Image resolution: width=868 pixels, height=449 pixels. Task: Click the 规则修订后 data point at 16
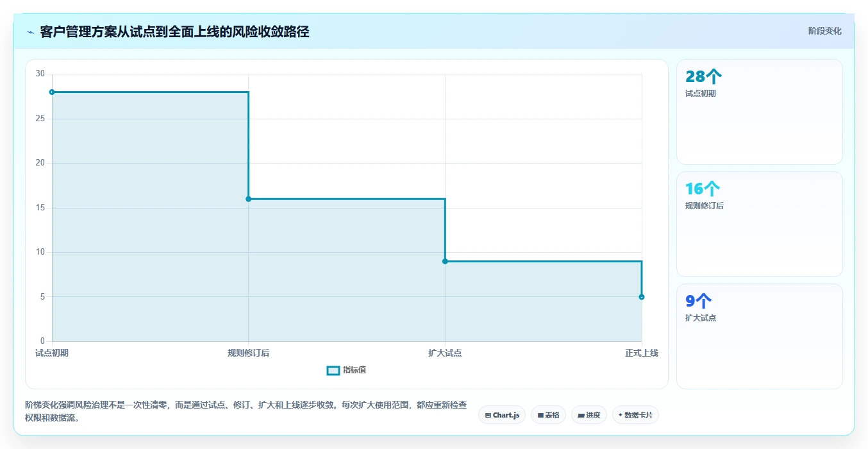(249, 199)
